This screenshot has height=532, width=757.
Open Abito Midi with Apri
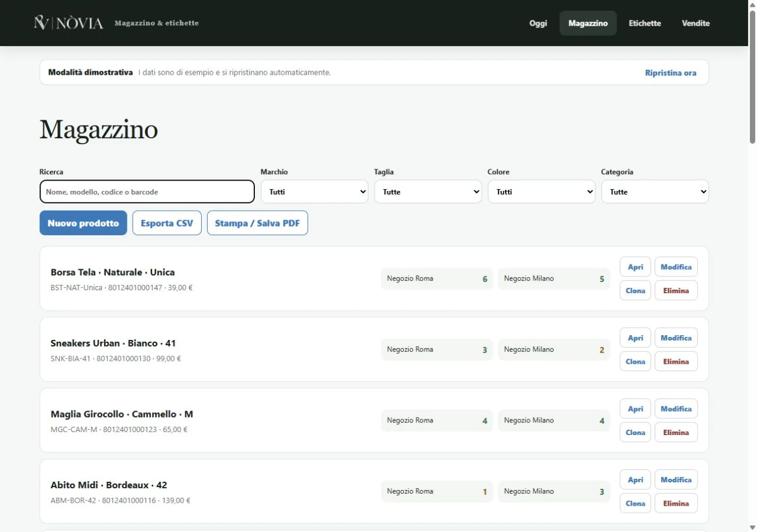[x=635, y=480]
